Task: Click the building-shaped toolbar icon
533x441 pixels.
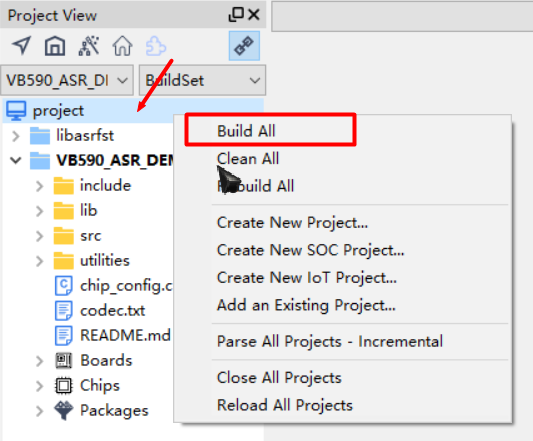Action: pos(55,46)
